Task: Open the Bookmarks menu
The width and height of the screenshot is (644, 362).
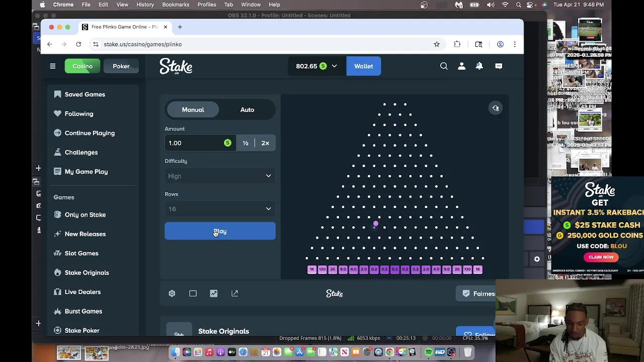Action: pos(176,5)
